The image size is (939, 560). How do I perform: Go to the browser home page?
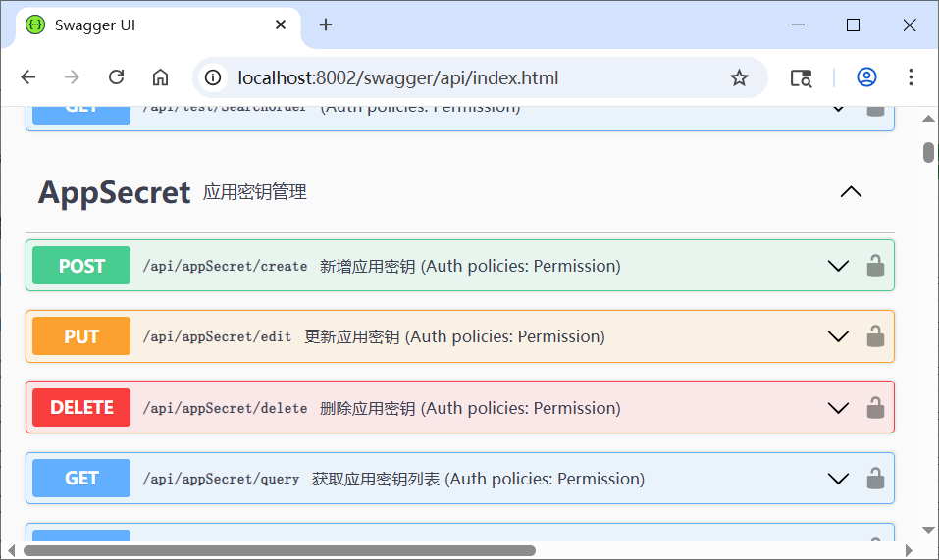160,77
